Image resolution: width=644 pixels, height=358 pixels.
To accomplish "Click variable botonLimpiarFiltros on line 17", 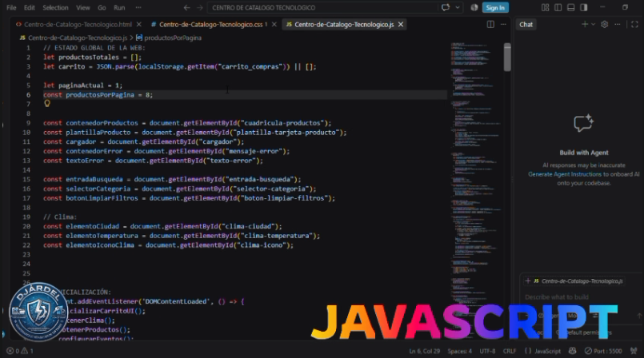I will 102,198.
